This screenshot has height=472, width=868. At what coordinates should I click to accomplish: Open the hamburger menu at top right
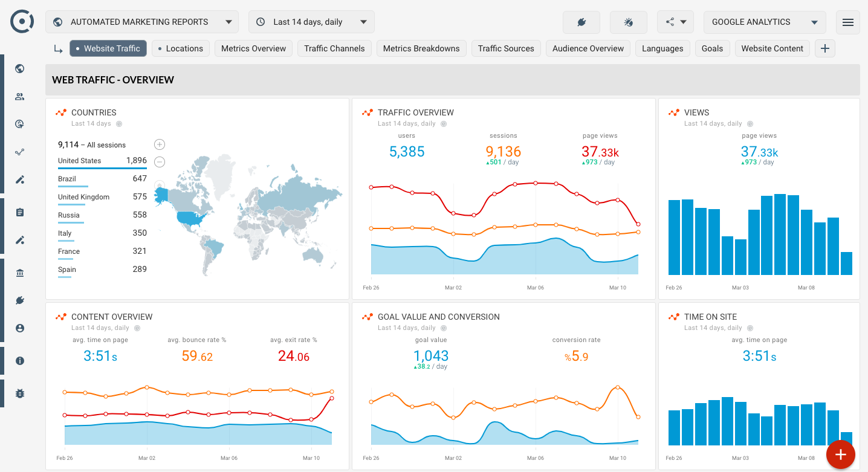(847, 22)
